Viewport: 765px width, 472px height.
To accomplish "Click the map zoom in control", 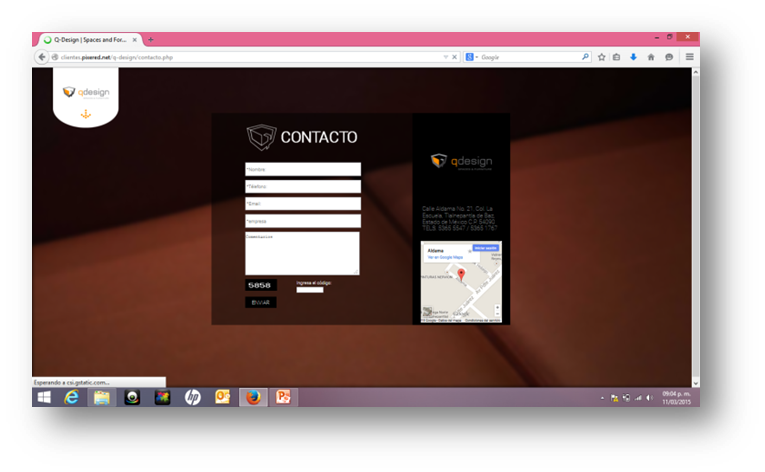I will click(x=497, y=307).
